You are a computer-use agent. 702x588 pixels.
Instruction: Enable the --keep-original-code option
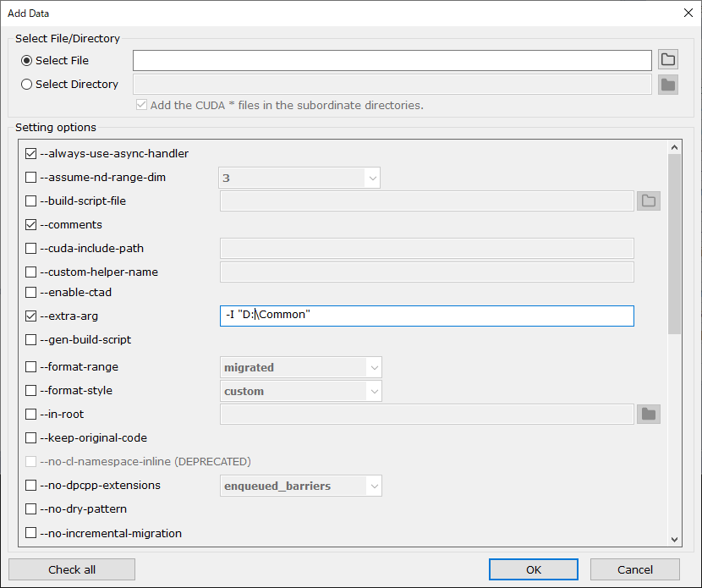pyautogui.click(x=31, y=437)
